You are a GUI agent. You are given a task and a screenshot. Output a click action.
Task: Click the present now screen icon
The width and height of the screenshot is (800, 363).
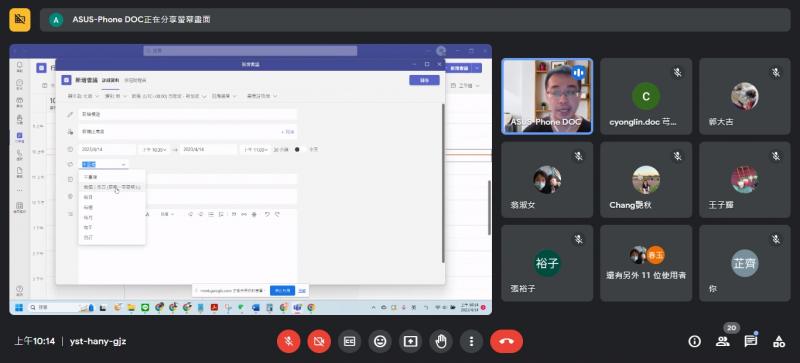(410, 342)
